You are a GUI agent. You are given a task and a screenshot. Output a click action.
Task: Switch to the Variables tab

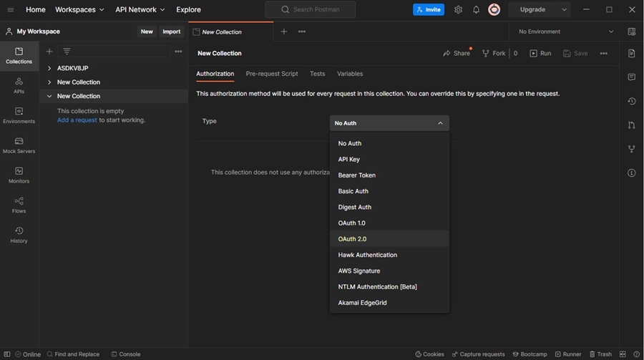coord(350,74)
